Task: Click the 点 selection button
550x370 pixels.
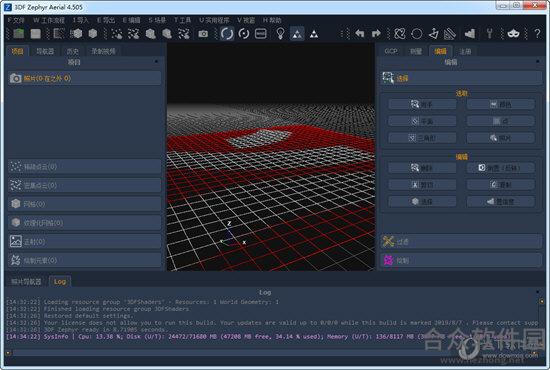Action: (x=501, y=121)
